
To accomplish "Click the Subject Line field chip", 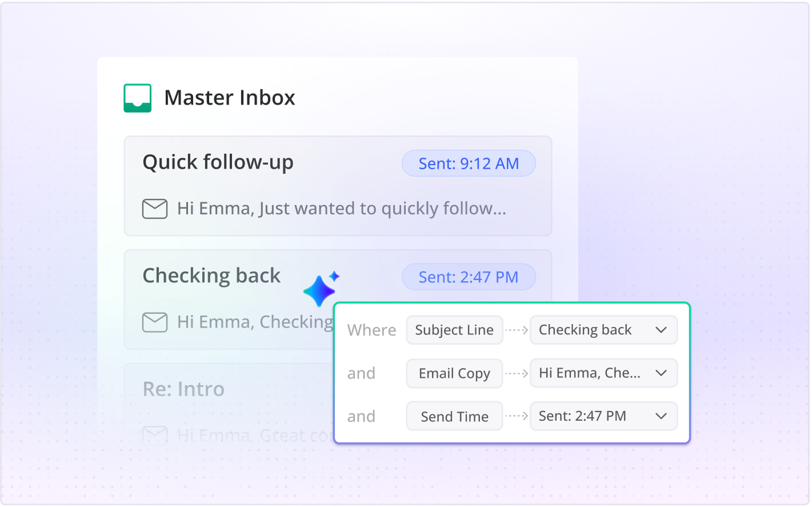I will [454, 330].
